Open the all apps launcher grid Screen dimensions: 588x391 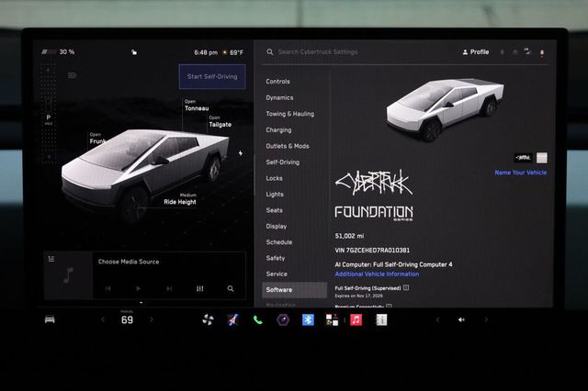(332, 319)
